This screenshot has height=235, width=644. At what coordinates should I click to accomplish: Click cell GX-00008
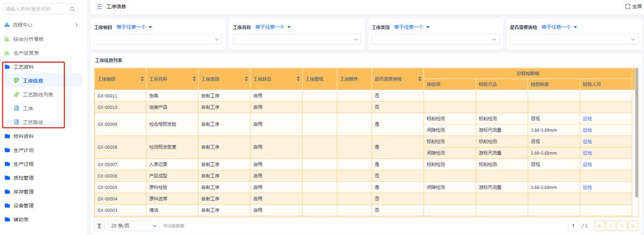point(120,147)
